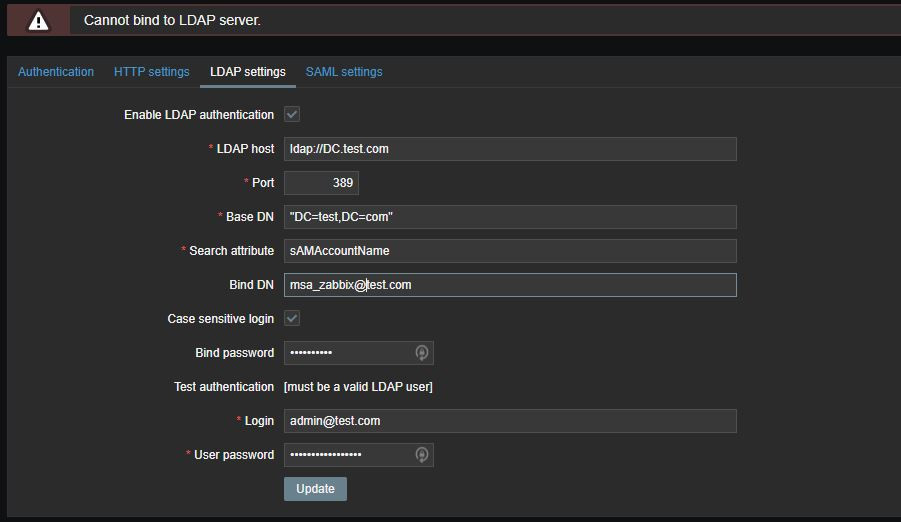901x522 pixels.
Task: Click into the LDAP host field
Action: [x=510, y=149]
